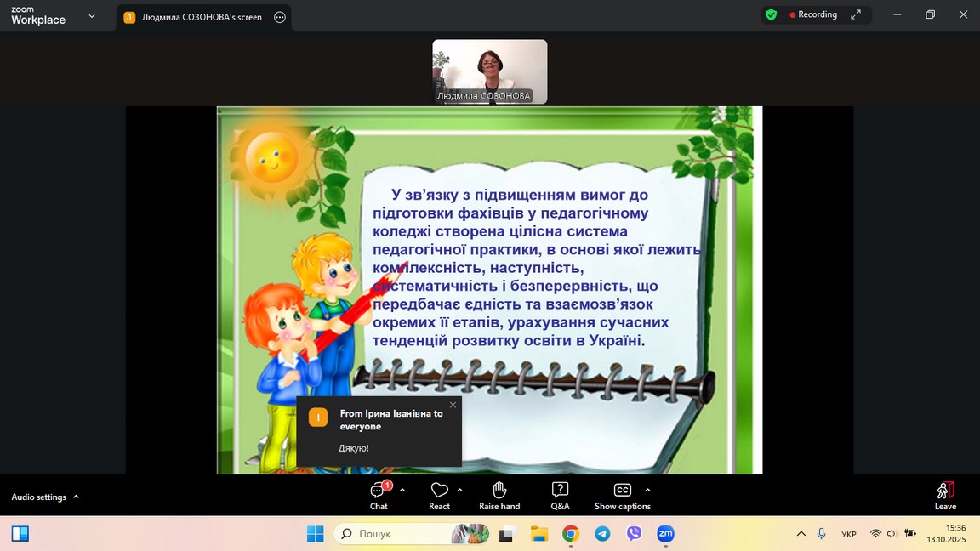Leave the Zoom meeting
This screenshot has width=980, height=551.
[x=945, y=496]
